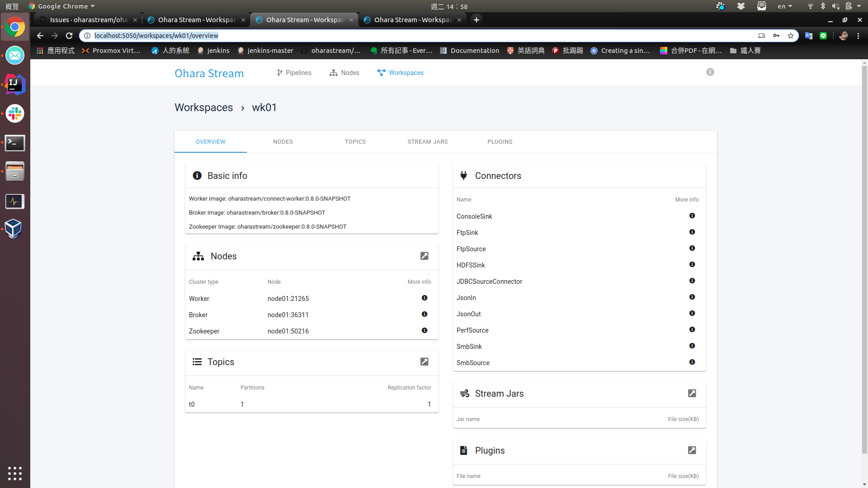The image size is (868, 488).
Task: Switch to the PLUGINS tab
Action: (500, 142)
